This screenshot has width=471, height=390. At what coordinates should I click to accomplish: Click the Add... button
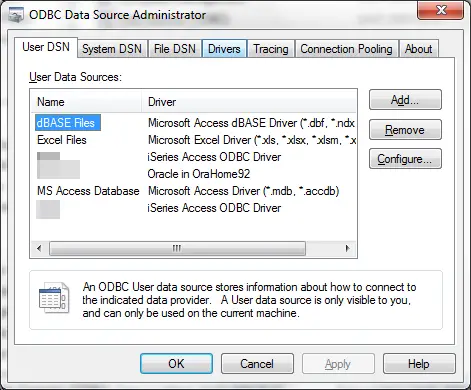tap(405, 100)
